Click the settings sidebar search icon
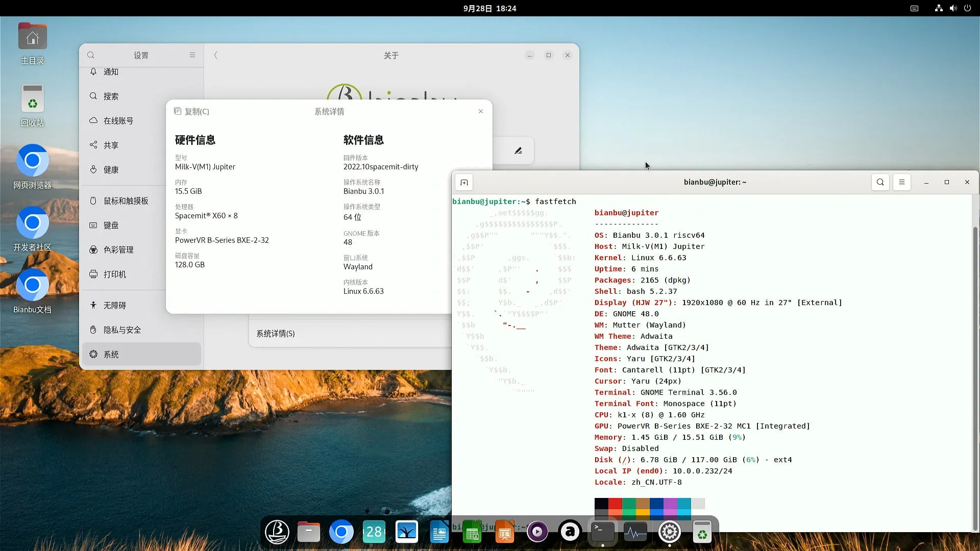This screenshot has width=980, height=551. [91, 55]
